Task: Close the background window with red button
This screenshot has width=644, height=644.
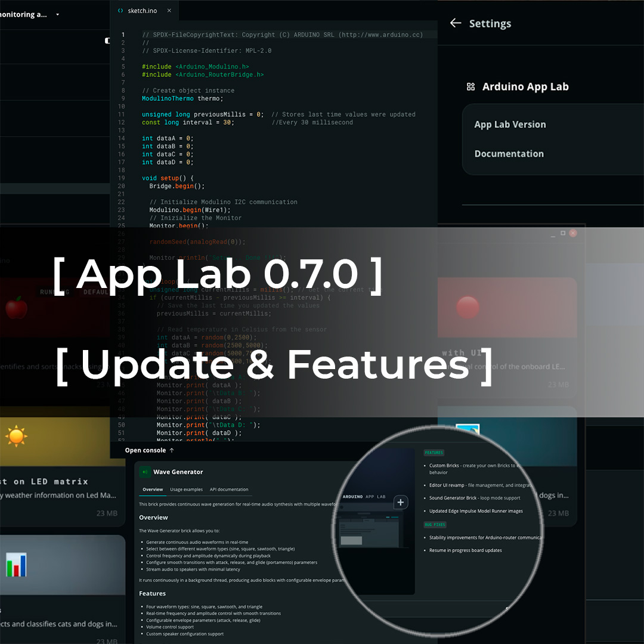Action: click(x=573, y=233)
